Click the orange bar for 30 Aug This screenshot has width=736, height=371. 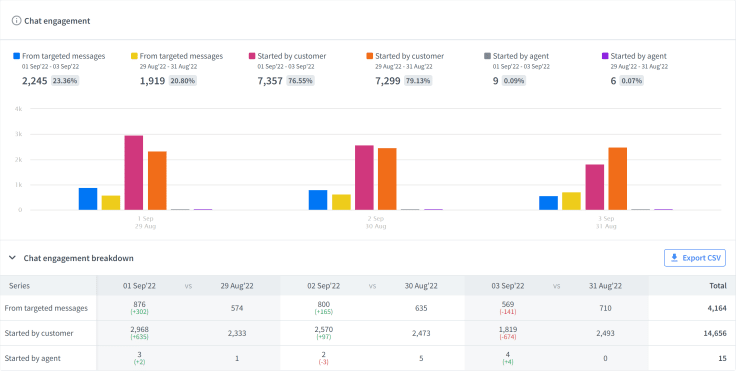387,179
